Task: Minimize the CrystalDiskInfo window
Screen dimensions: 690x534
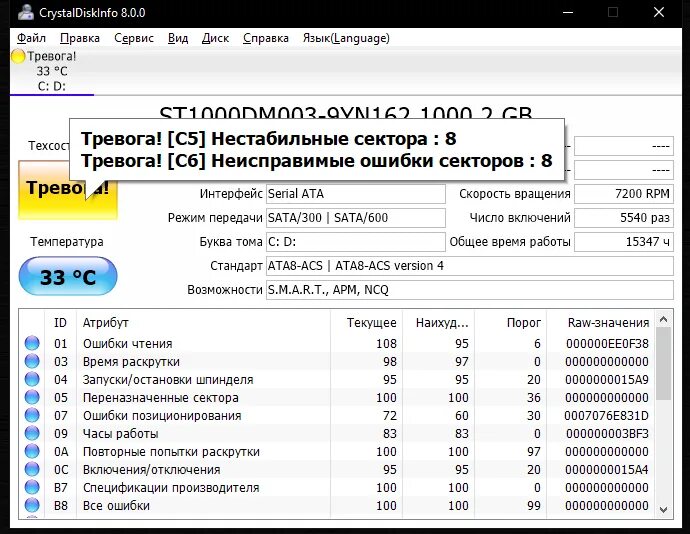Action: 568,12
